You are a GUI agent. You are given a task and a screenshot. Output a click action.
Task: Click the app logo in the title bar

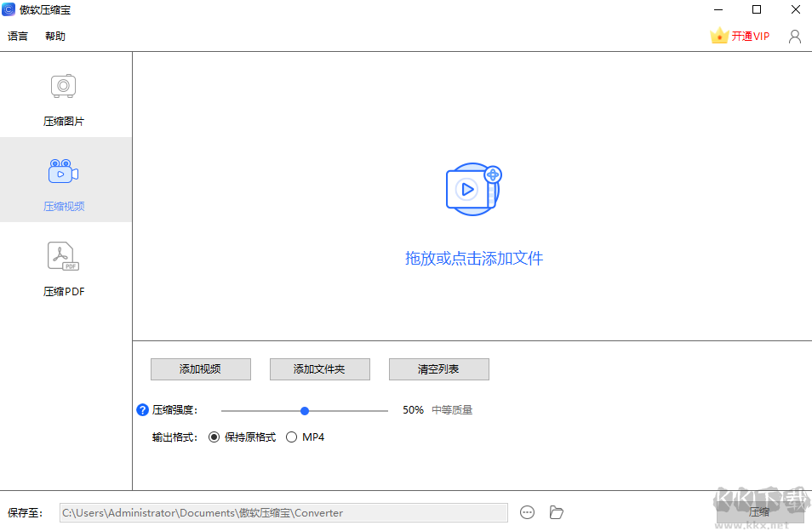coord(9,9)
